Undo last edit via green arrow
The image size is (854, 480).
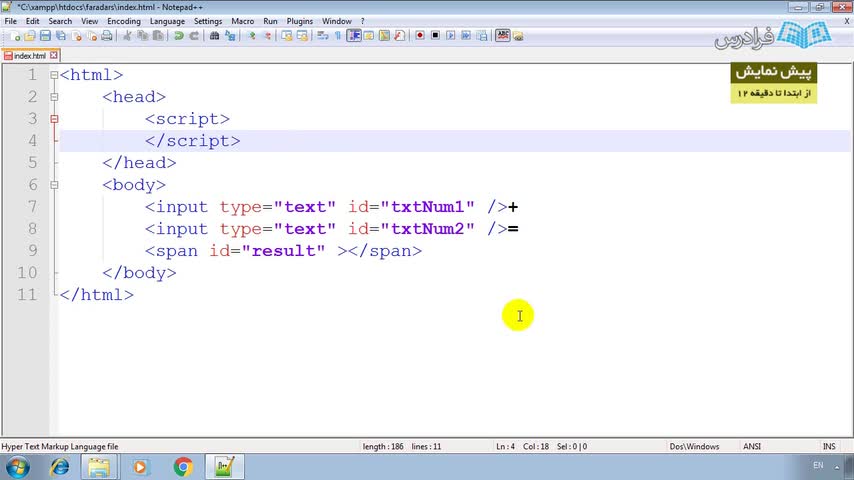(179, 36)
